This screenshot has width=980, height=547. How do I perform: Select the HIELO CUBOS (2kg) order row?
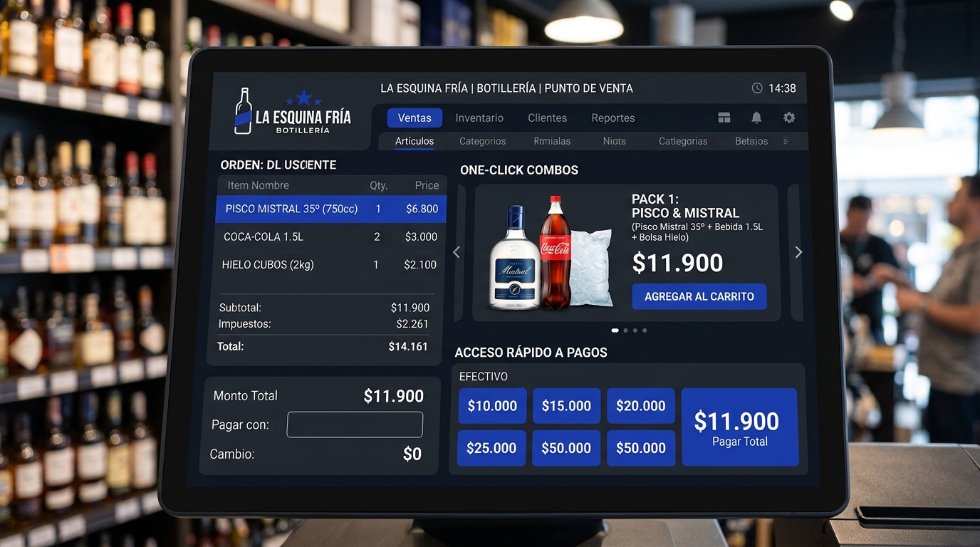pos(330,265)
